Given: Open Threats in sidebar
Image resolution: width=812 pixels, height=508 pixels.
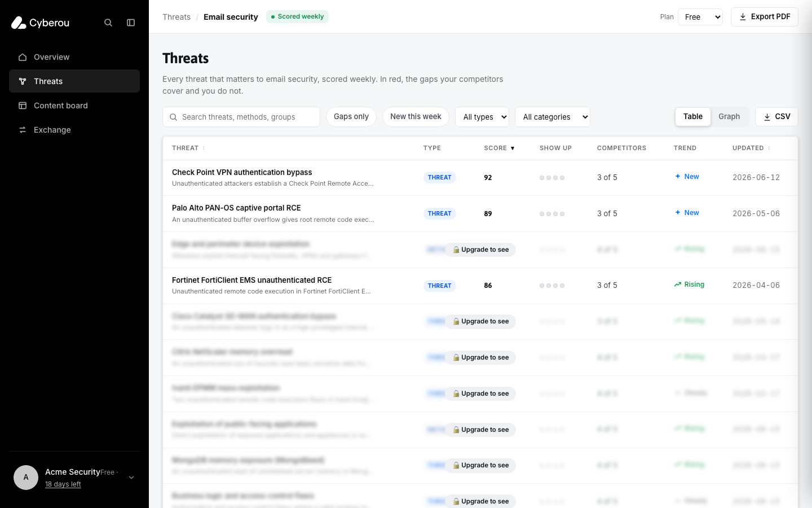Looking at the screenshot, I should [x=74, y=81].
